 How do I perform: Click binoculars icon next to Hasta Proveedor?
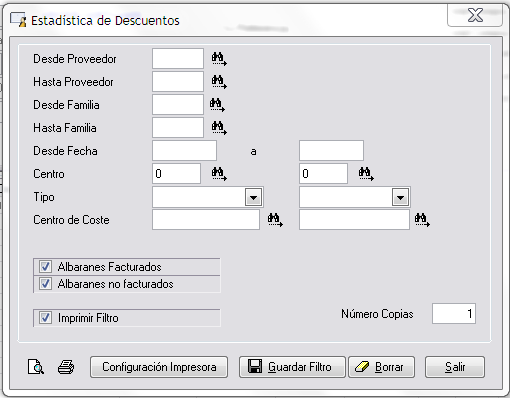(219, 82)
